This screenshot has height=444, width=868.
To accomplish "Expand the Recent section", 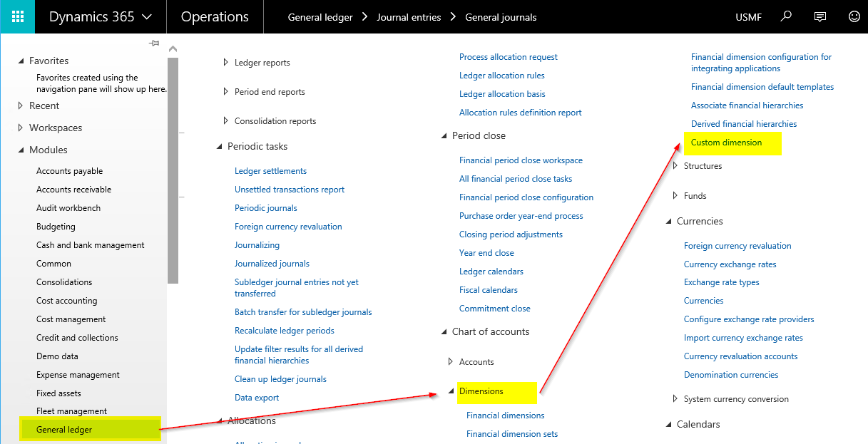I will 21,105.
